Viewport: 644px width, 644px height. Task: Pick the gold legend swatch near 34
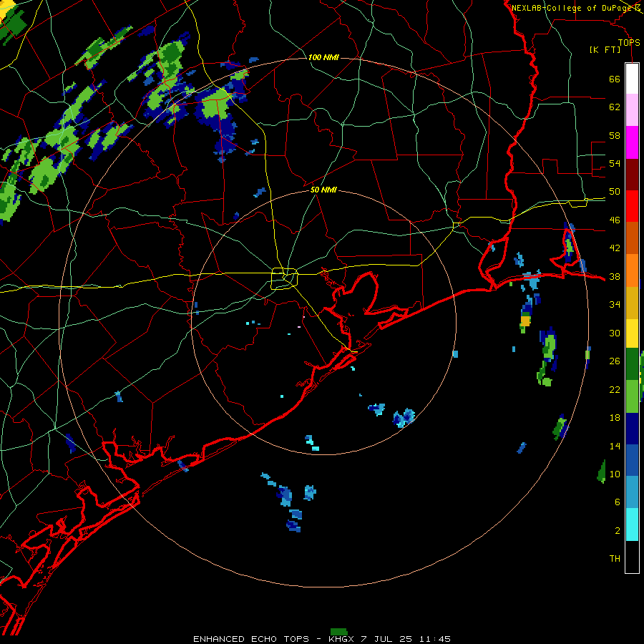[x=632, y=303]
